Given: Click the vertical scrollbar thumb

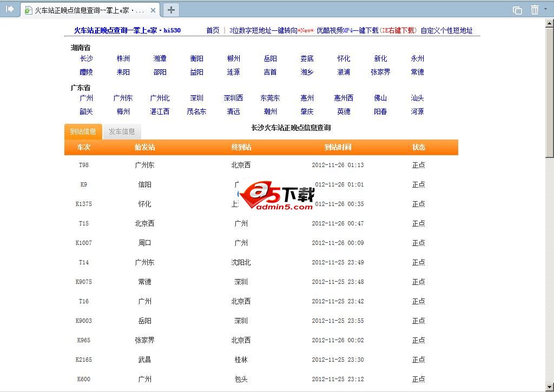Looking at the screenshot, I should coord(549,92).
